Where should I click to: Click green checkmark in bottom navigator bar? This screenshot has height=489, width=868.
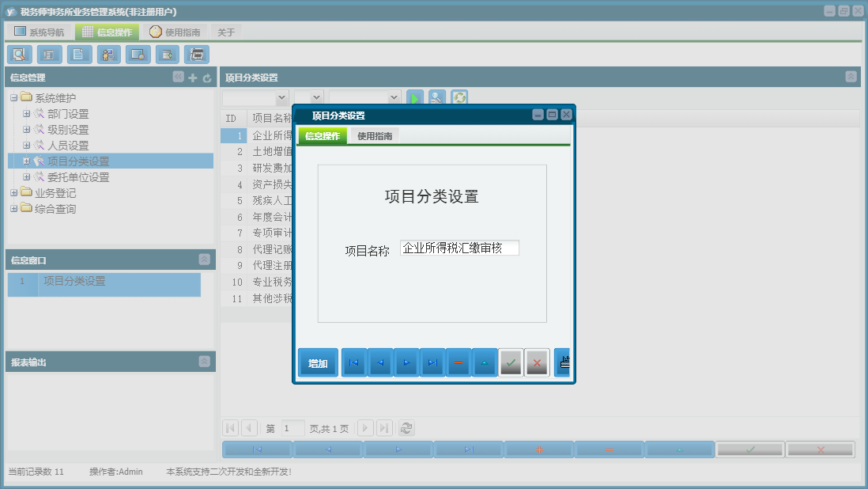[x=749, y=449]
